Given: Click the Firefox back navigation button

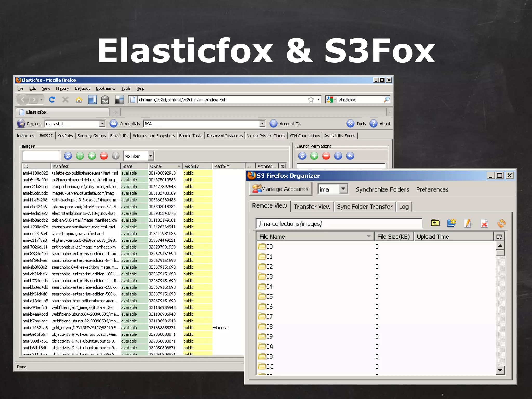Looking at the screenshot, I should tap(23, 99).
